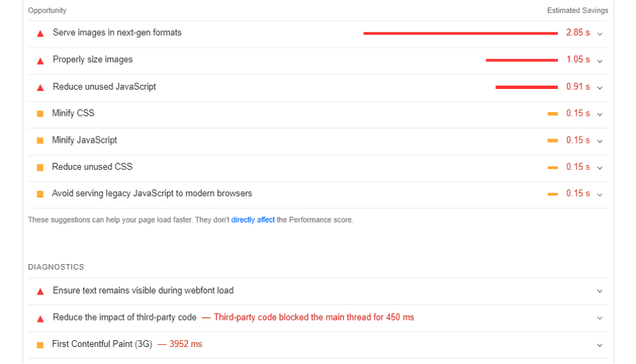Expand the Properly size images chevron

(x=600, y=61)
